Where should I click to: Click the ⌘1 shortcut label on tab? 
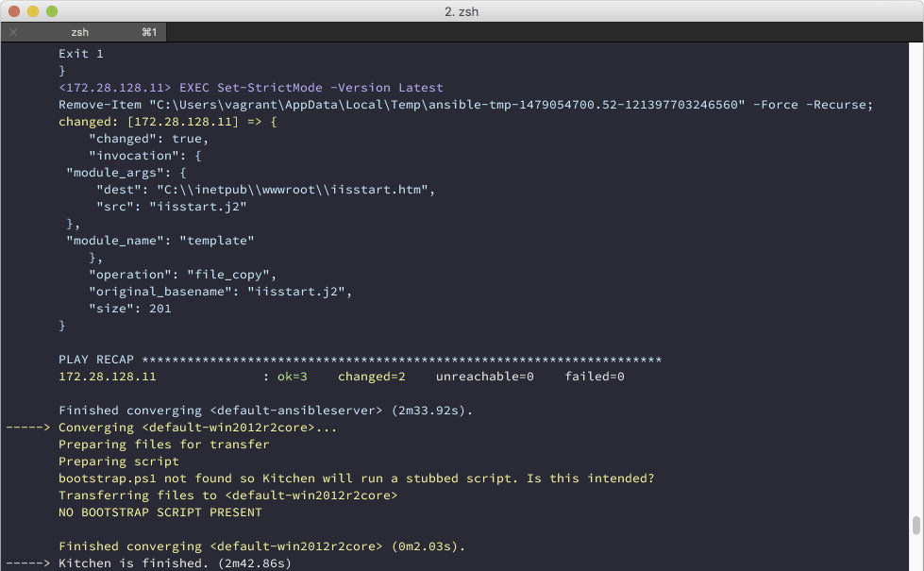point(149,32)
